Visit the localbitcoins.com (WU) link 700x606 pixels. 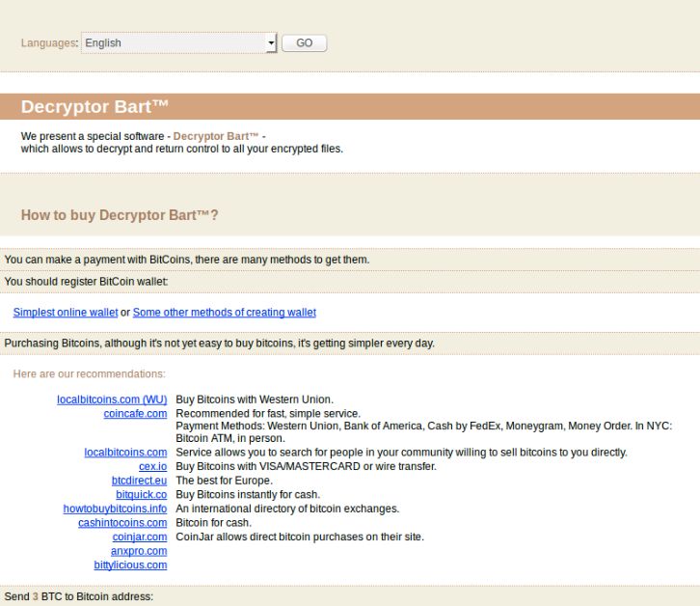[x=112, y=399]
